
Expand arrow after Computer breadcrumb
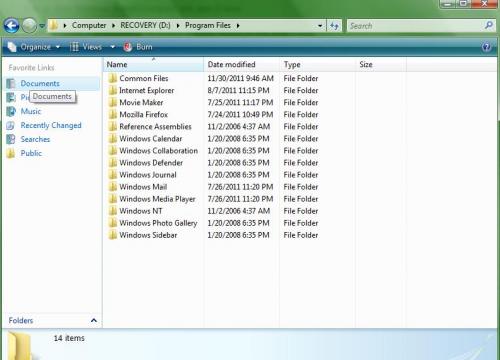(113, 26)
